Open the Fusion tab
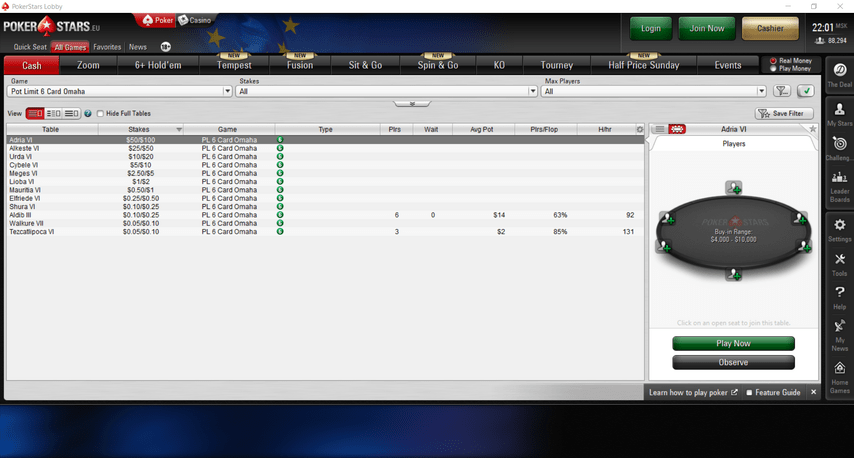 tap(300, 65)
